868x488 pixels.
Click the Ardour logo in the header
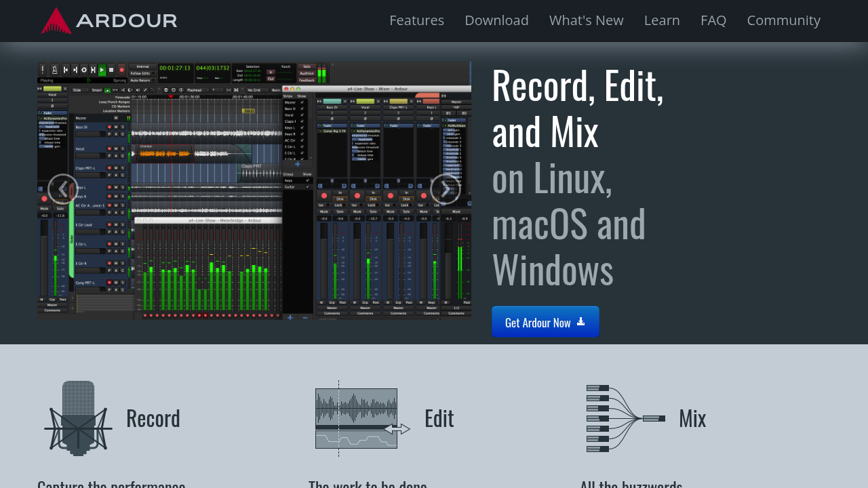pos(108,20)
